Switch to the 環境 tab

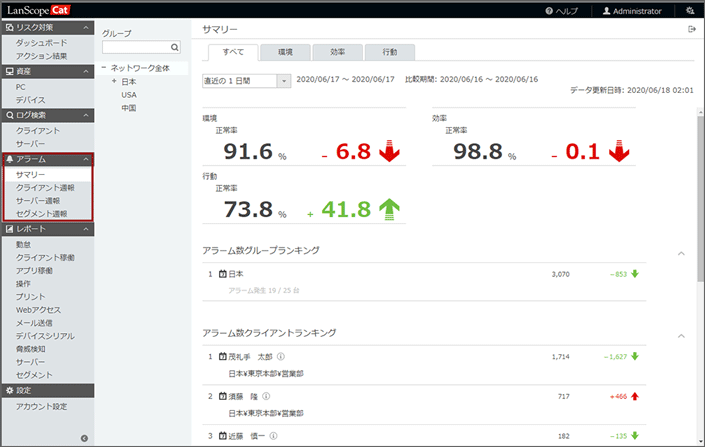coord(284,52)
